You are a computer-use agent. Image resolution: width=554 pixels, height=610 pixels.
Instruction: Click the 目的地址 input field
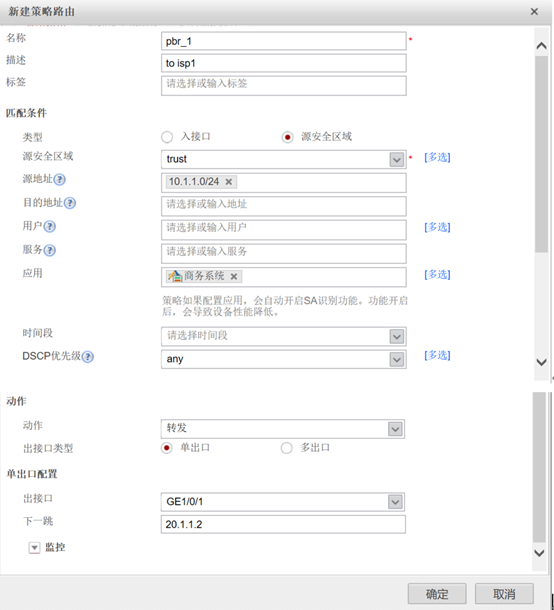[x=284, y=206]
